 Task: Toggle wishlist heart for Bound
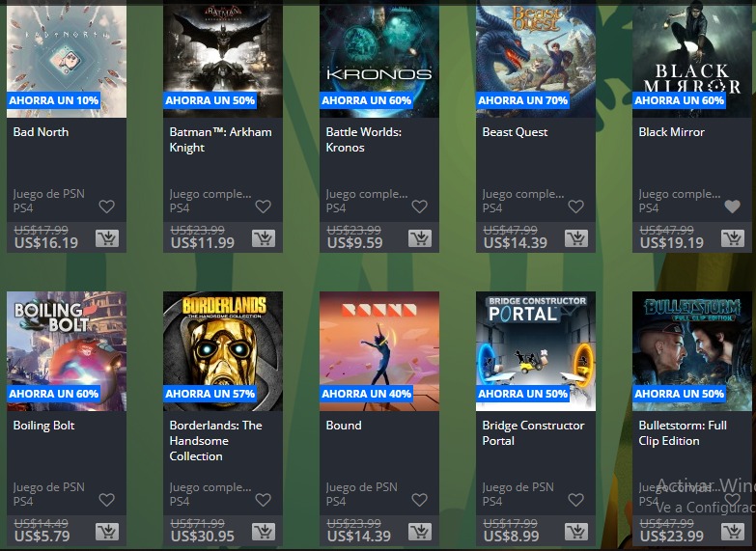419,500
